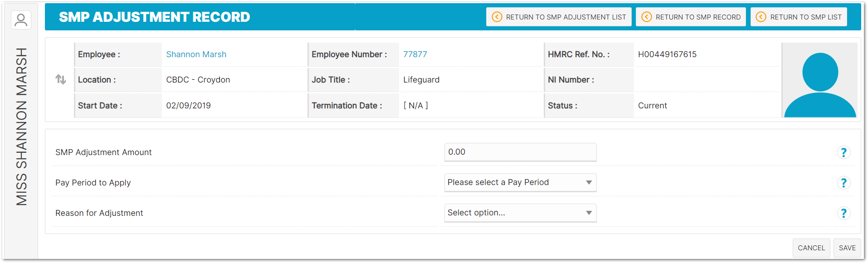Click back-arrow icon on Return to SMP Record
Screen dimensions: 868x263
click(x=647, y=17)
